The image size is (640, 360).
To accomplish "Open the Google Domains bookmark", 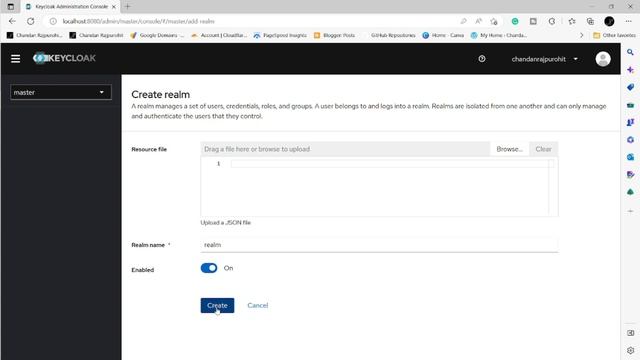I will [x=157, y=36].
